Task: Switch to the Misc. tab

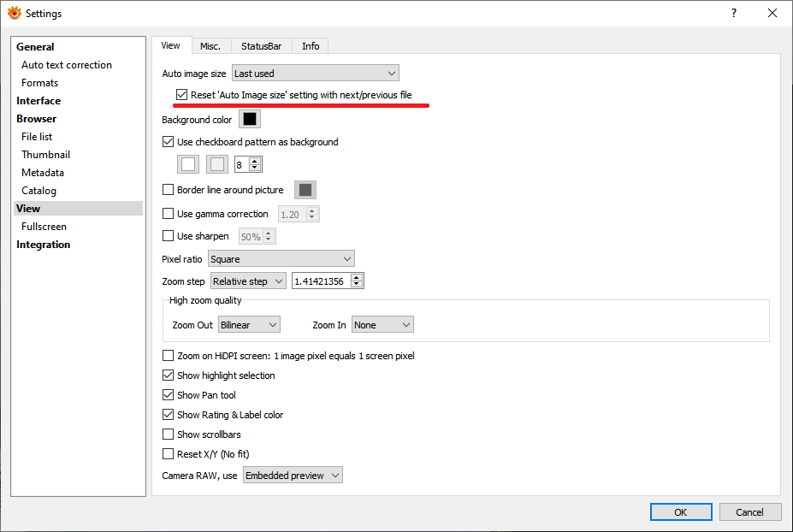Action: click(210, 46)
